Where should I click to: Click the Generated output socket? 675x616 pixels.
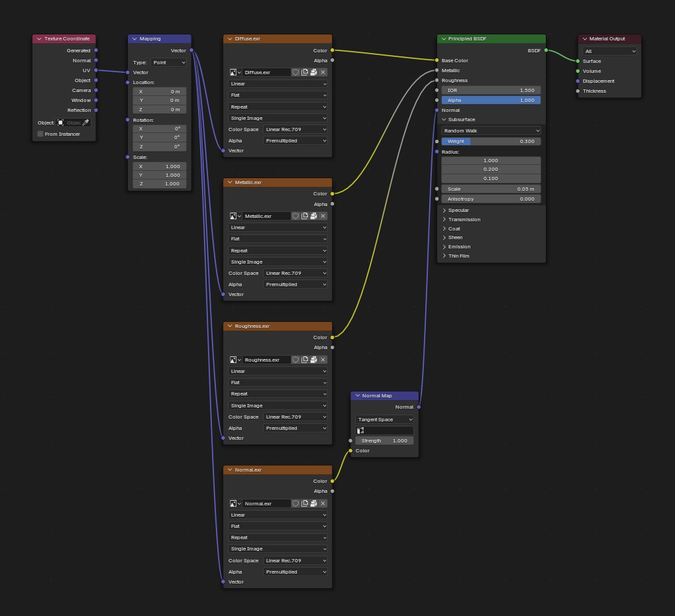point(96,50)
